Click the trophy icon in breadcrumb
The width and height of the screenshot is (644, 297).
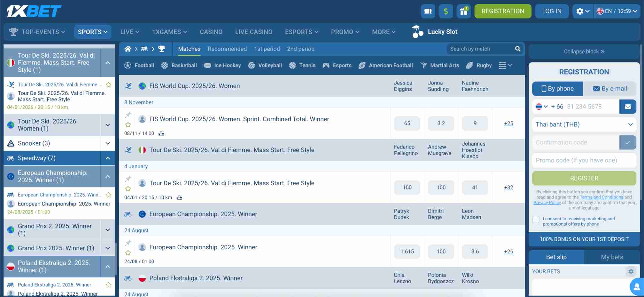(162, 49)
